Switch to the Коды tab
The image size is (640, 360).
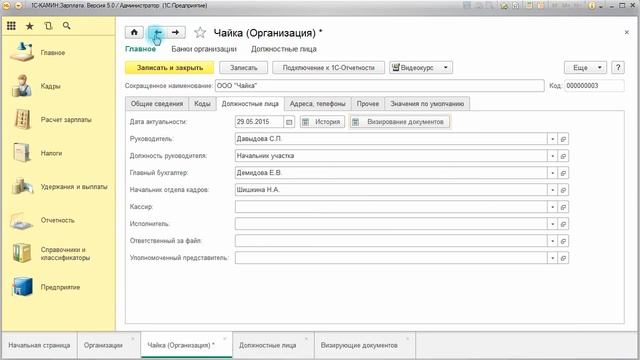click(x=202, y=104)
